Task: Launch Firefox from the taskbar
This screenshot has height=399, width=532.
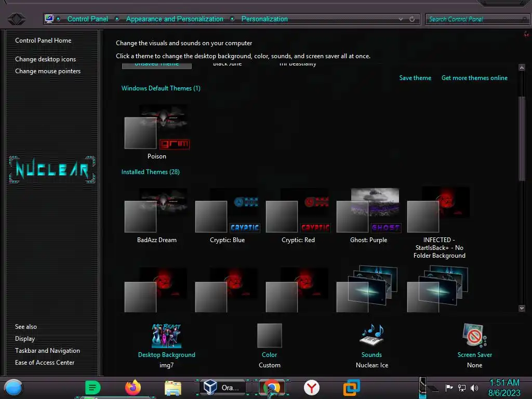Action: click(x=133, y=388)
